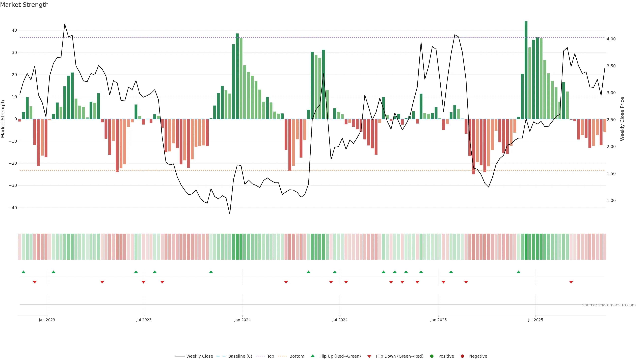Click the Jul 2025 x-axis label
The width and height of the screenshot is (644, 362).
[535, 320]
